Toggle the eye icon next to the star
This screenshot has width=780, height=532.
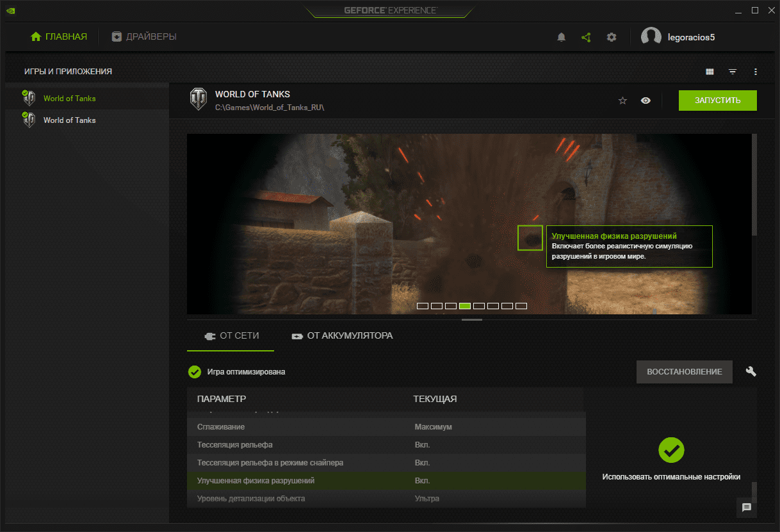[x=646, y=101]
